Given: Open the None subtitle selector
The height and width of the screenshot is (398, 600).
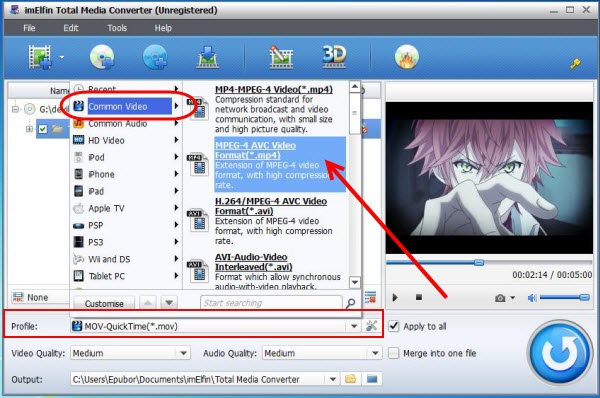Looking at the screenshot, I should coord(39,297).
